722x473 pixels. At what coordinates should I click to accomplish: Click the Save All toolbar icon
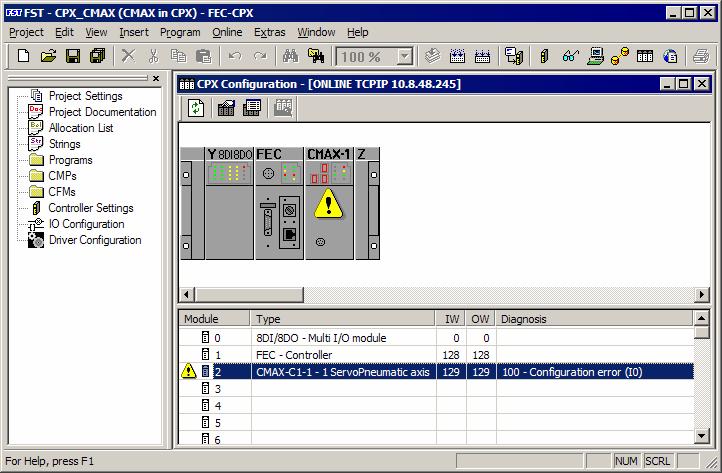click(x=98, y=56)
